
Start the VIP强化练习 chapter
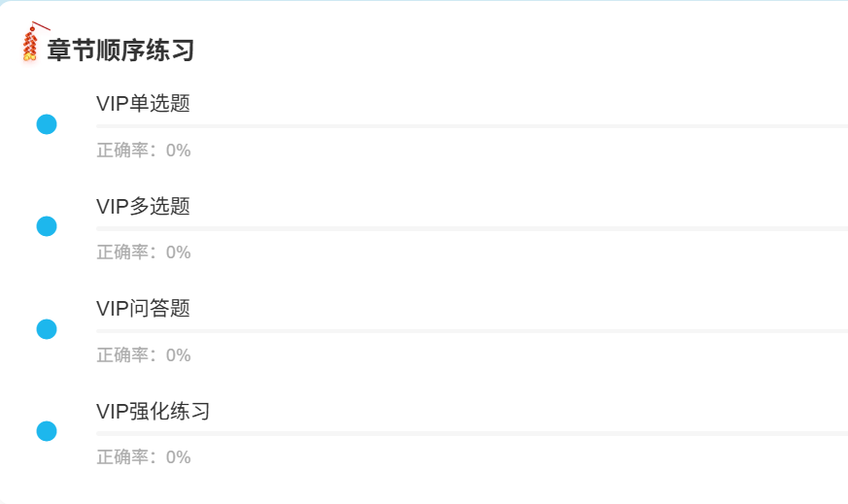tap(153, 412)
